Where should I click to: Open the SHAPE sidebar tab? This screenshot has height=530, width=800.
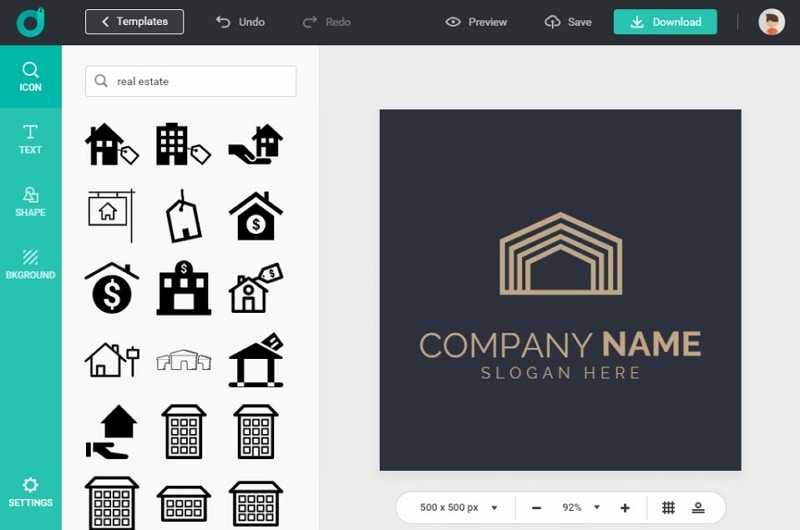[x=31, y=202]
